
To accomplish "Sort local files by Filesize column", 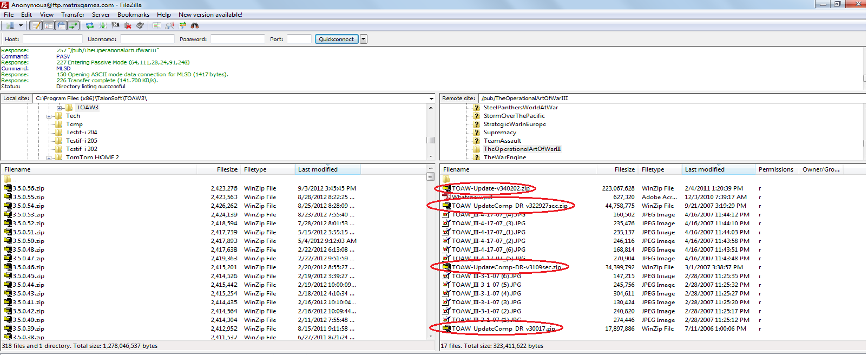I will click(x=219, y=169).
